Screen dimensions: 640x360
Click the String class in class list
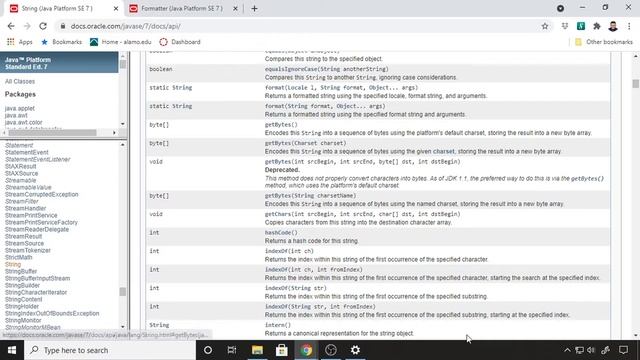point(13,264)
